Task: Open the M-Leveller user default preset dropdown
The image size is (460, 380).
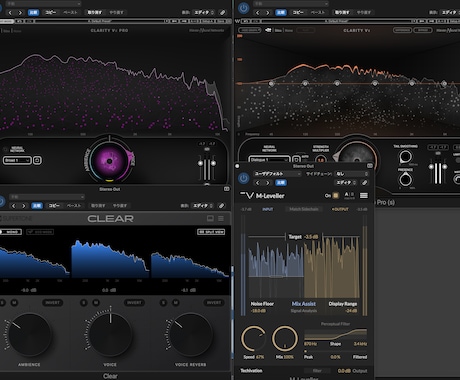Action: [x=277, y=174]
